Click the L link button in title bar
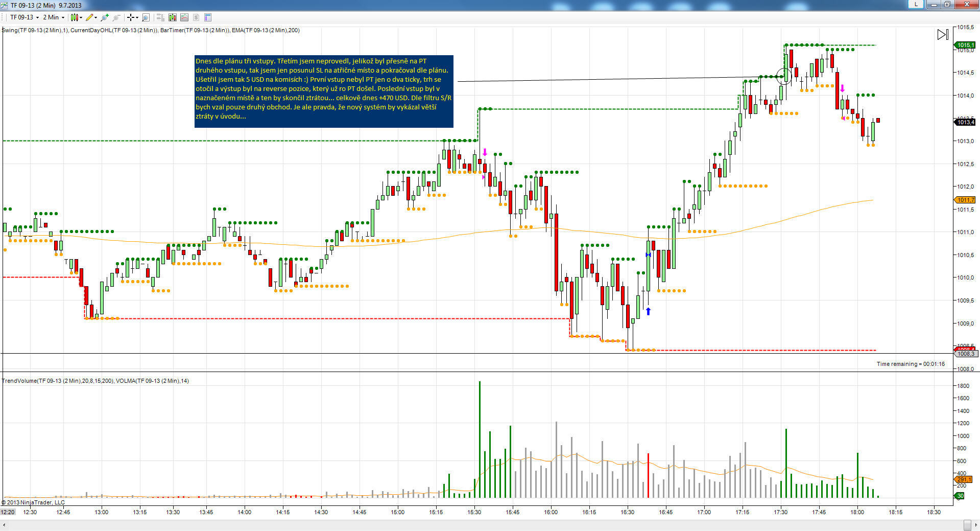 (x=916, y=4)
